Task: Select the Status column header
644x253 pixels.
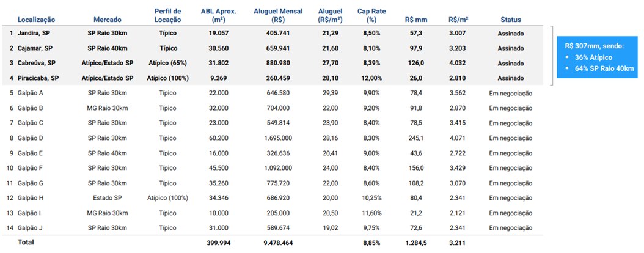Action: click(x=510, y=20)
